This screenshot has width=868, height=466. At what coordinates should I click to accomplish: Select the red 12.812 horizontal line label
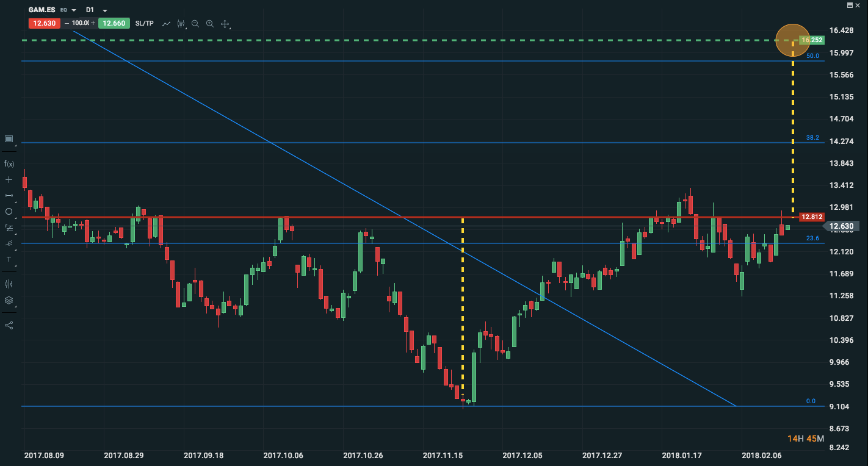(x=812, y=217)
